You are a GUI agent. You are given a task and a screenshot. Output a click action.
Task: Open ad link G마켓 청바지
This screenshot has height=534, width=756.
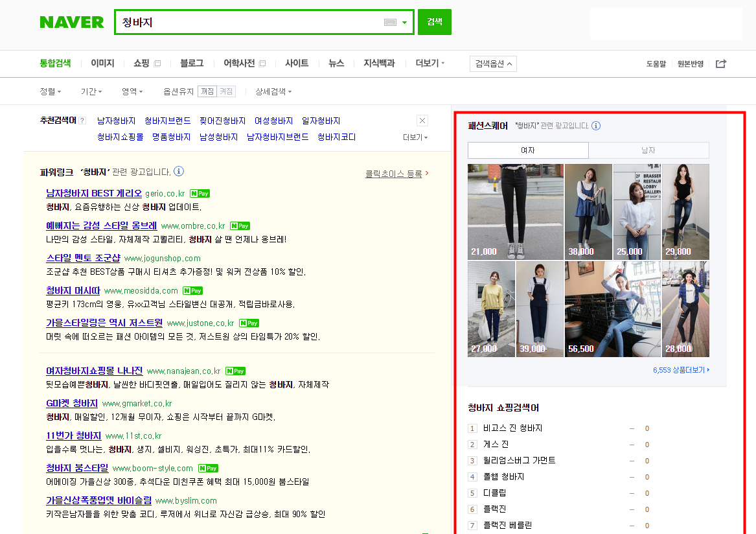coord(72,403)
